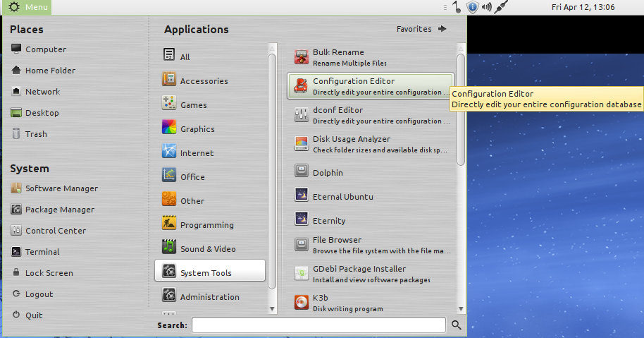Open the clock showing Fri Apr 12
Screen dimensions: 644x338
pyautogui.click(x=583, y=7)
